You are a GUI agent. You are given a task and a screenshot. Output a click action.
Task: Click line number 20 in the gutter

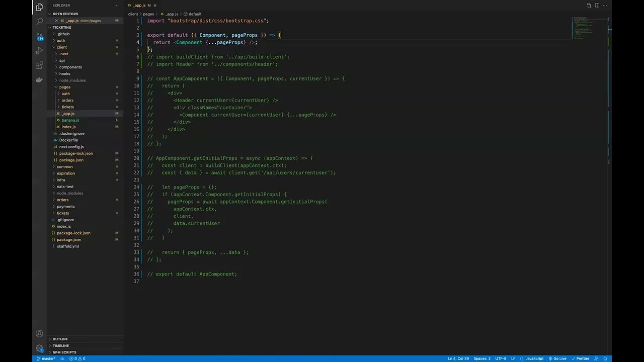point(136,158)
